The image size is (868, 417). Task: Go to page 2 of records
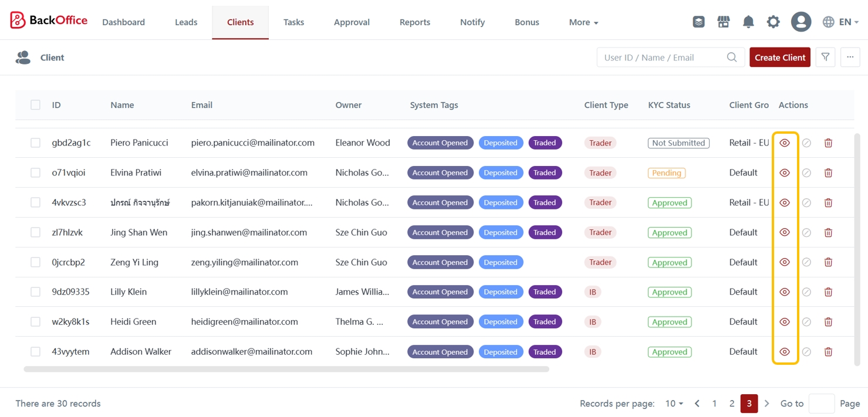point(732,404)
